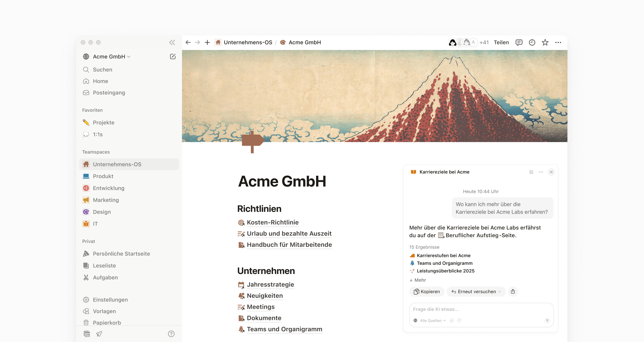Open the comments panel icon
Viewport: 644px width, 342px height.
click(519, 42)
